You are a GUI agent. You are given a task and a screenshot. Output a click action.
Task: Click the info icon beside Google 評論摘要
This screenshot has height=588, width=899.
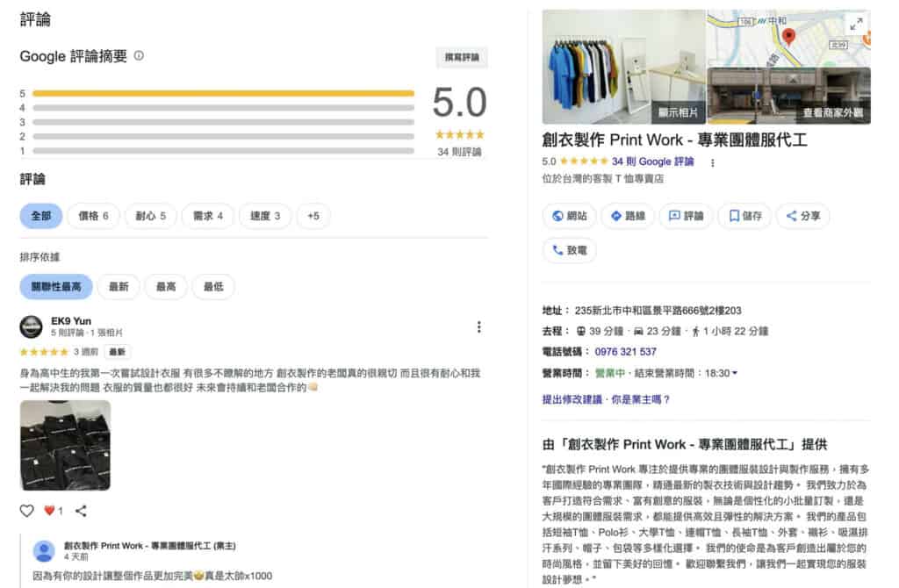[139, 56]
